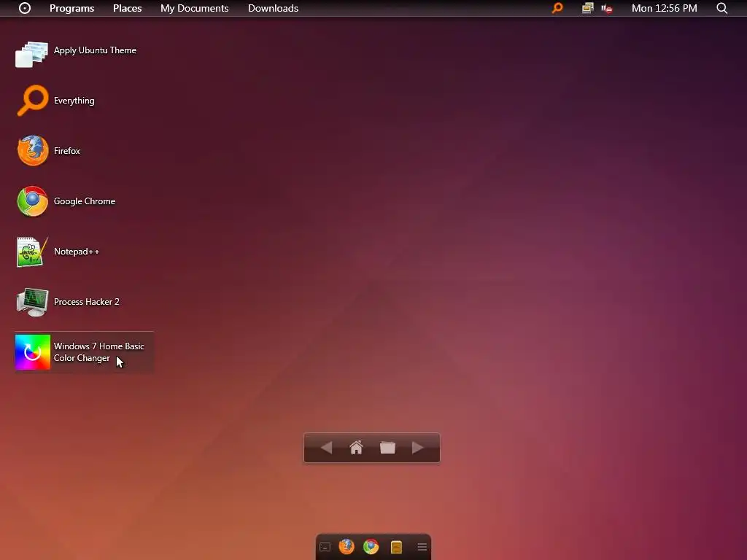Click the back arrow in navigation widget
Viewport: 747px width, 560px height.
tap(326, 448)
